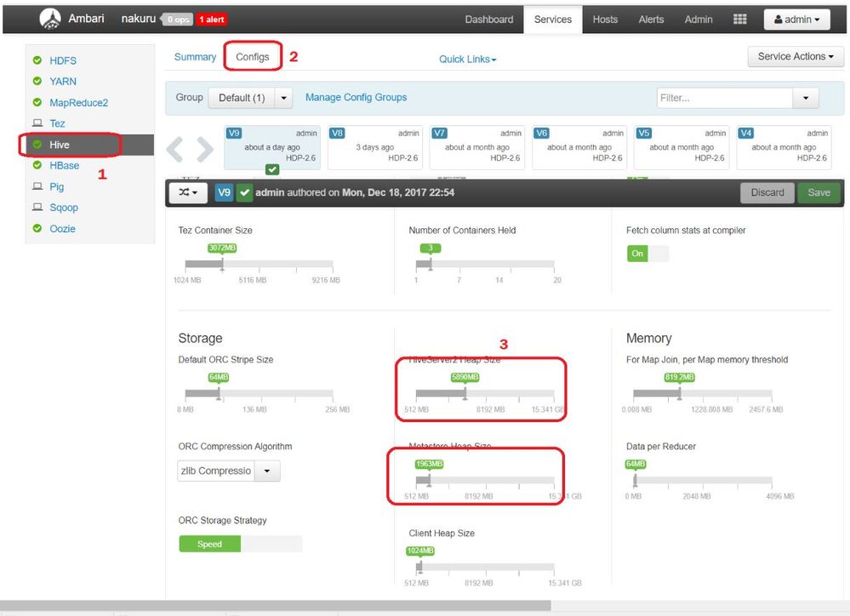The width and height of the screenshot is (850, 616).
Task: Select the V8 config version card
Action: 375,147
